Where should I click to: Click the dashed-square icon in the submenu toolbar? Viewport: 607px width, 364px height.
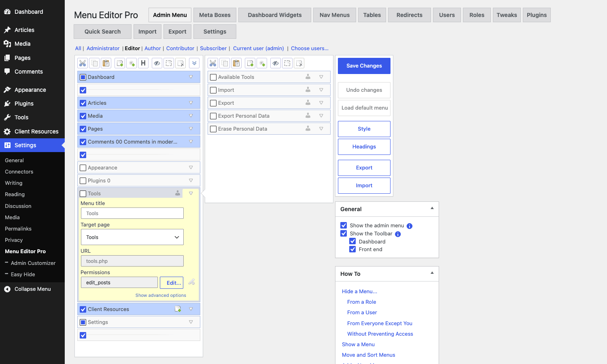pyautogui.click(x=287, y=63)
